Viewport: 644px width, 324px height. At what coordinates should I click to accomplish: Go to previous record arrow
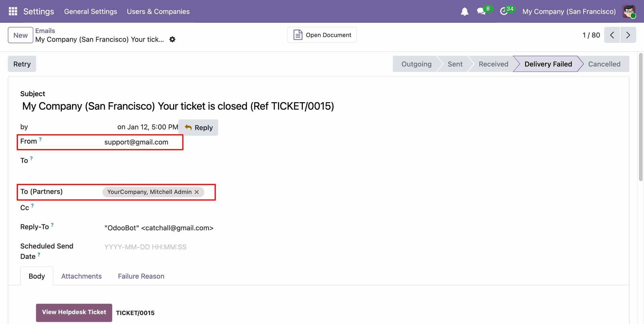coord(612,35)
